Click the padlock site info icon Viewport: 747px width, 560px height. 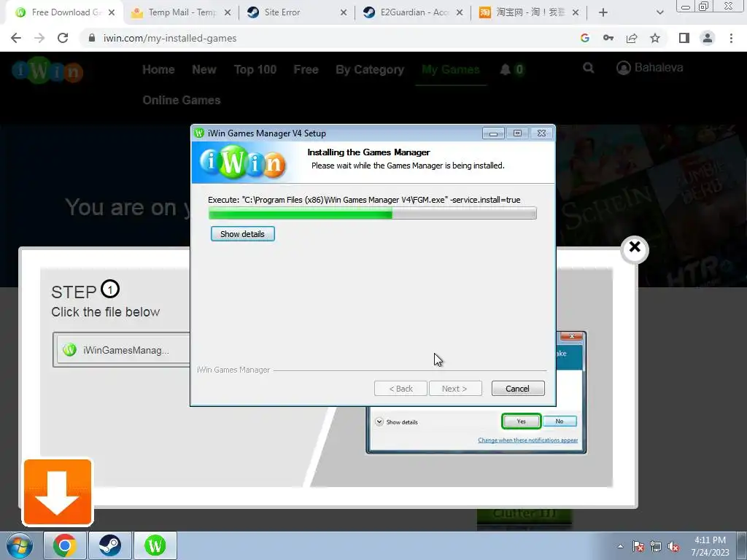92,38
